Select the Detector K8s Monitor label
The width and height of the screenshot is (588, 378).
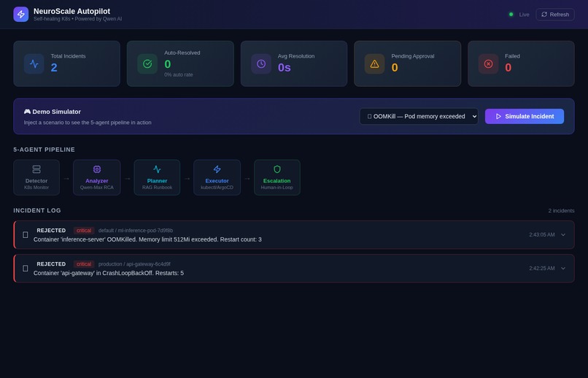[x=36, y=188]
